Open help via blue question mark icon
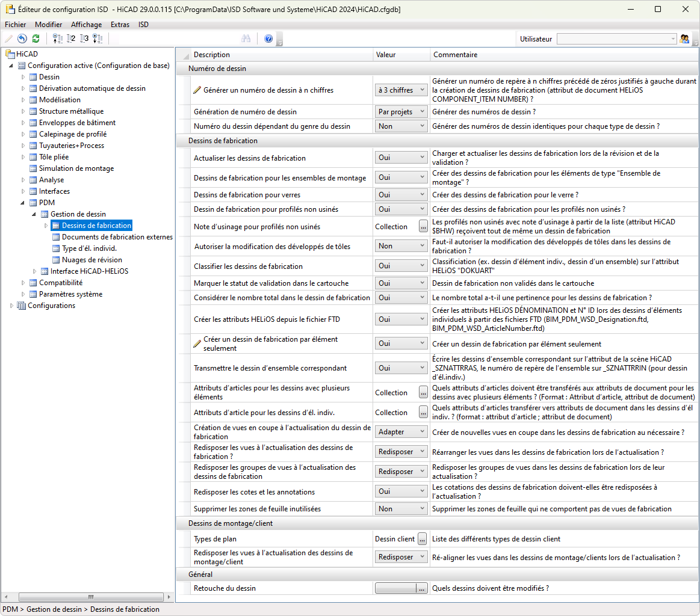This screenshot has height=616, width=700. pyautogui.click(x=268, y=38)
